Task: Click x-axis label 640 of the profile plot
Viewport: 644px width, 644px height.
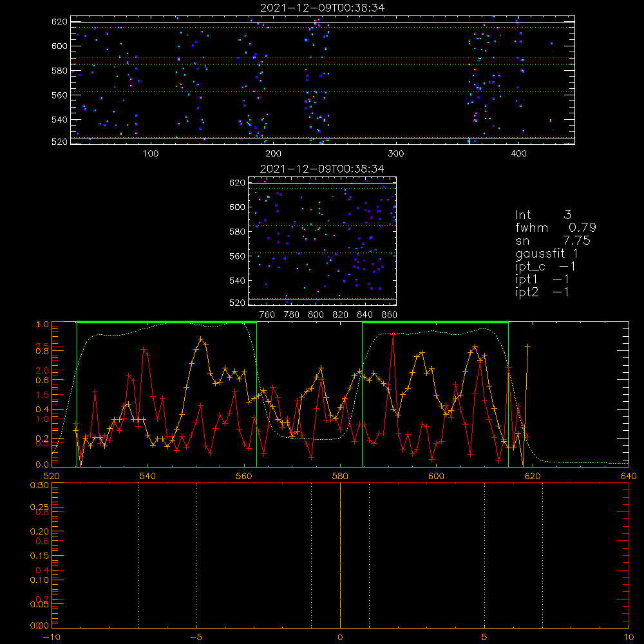Action: click(x=629, y=476)
